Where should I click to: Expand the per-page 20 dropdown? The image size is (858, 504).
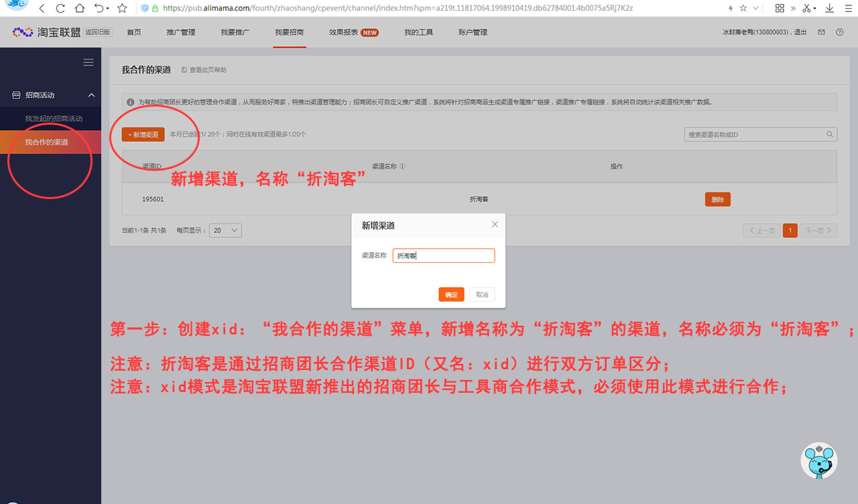tap(225, 231)
